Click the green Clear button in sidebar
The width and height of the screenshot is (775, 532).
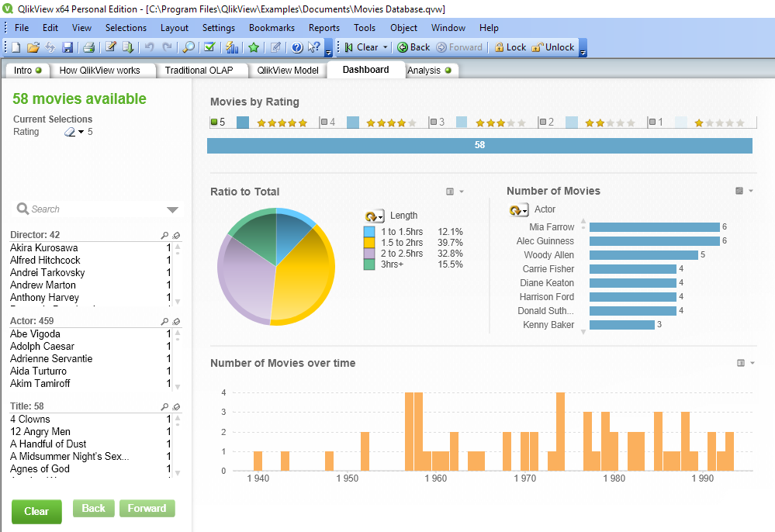click(36, 511)
